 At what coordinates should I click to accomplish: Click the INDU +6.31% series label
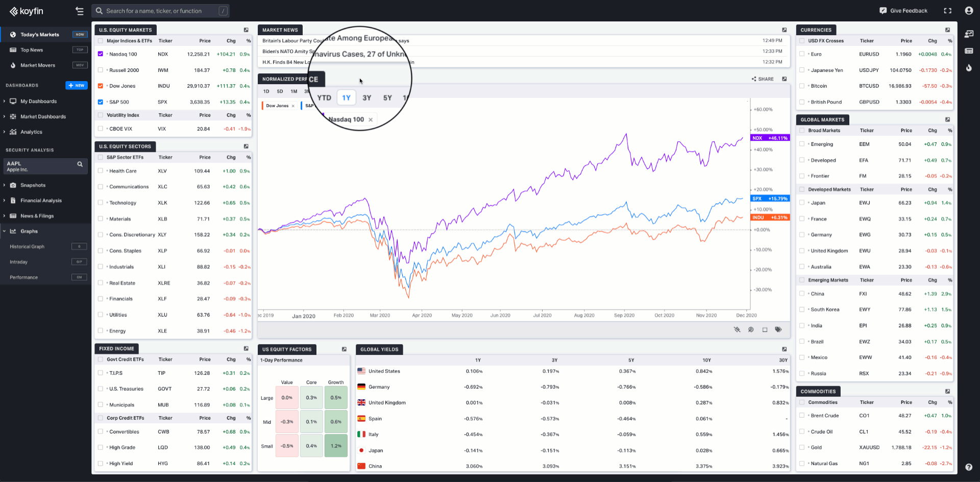point(770,218)
